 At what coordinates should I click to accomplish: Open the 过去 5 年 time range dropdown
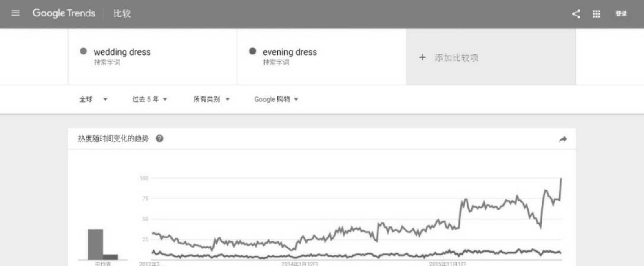point(149,99)
